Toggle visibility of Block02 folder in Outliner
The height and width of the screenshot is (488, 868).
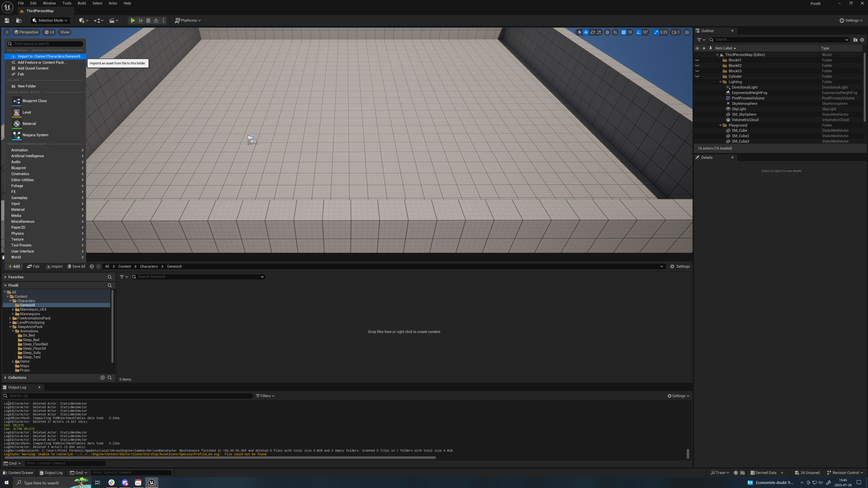[x=697, y=66]
